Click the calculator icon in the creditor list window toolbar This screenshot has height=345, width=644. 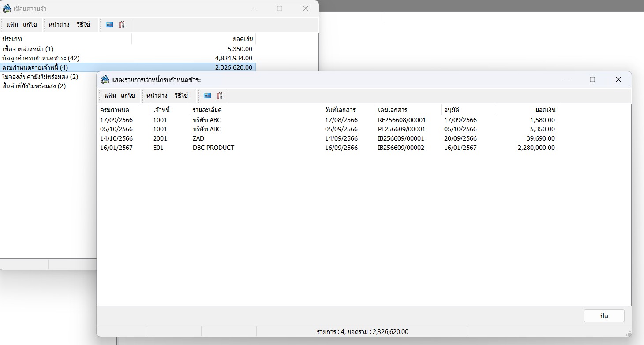point(207,96)
